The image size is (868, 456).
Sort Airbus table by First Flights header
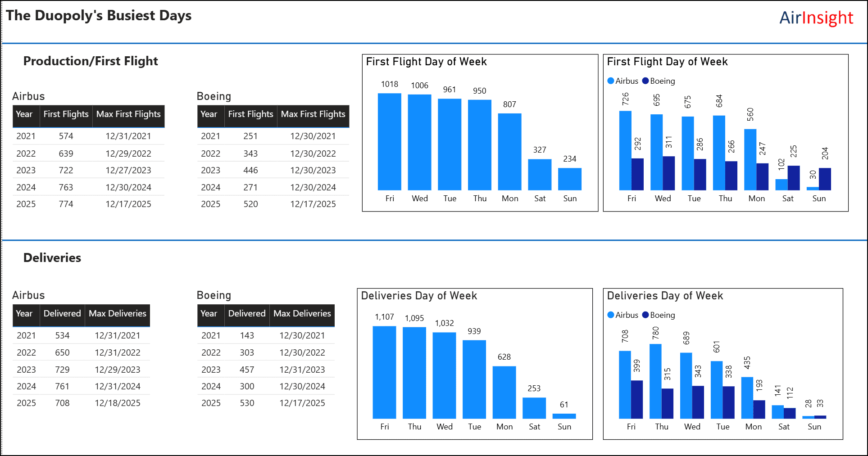tap(66, 114)
